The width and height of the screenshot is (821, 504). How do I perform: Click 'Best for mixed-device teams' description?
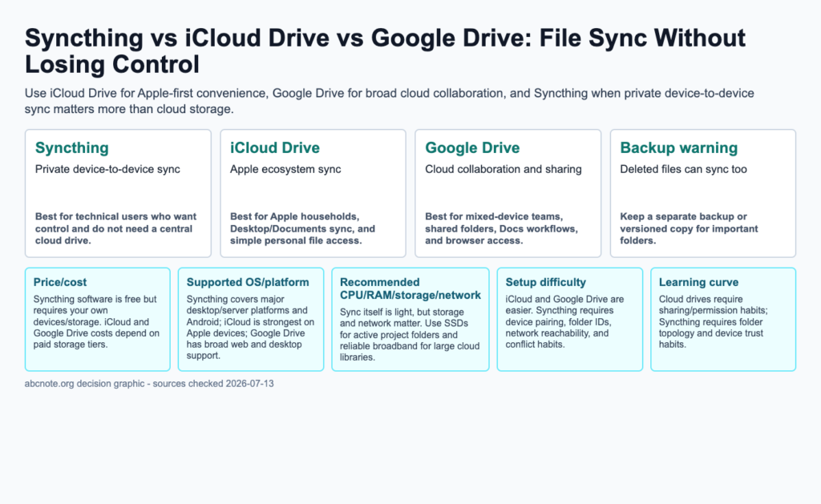tap(502, 228)
